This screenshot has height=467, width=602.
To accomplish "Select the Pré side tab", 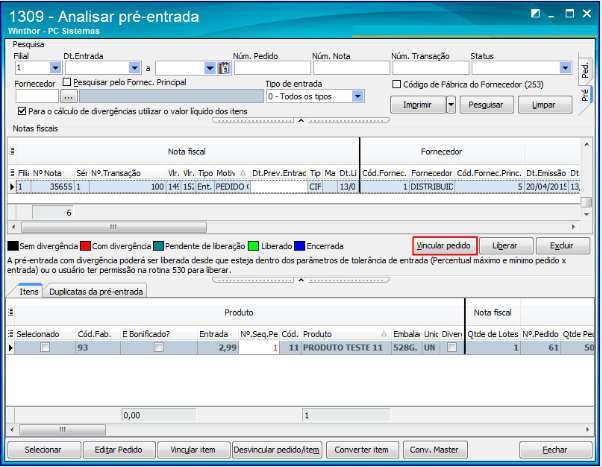I will 585,95.
